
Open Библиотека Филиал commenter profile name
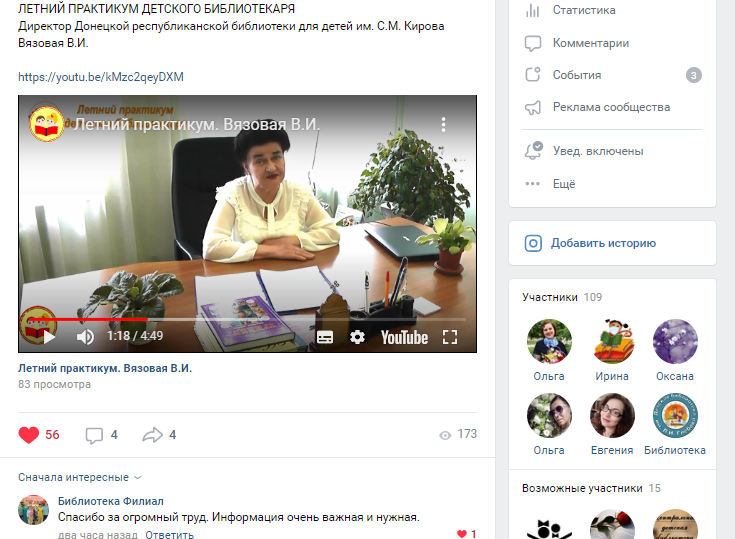click(111, 501)
